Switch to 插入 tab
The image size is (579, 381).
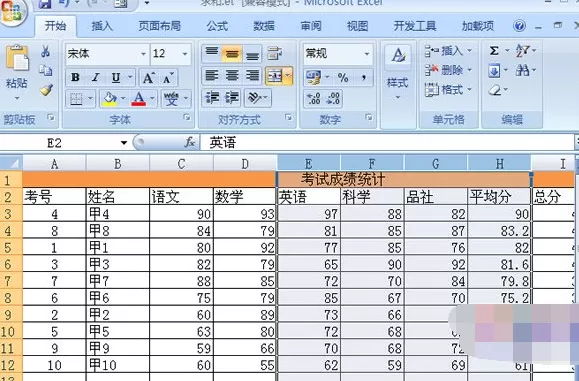tap(102, 26)
